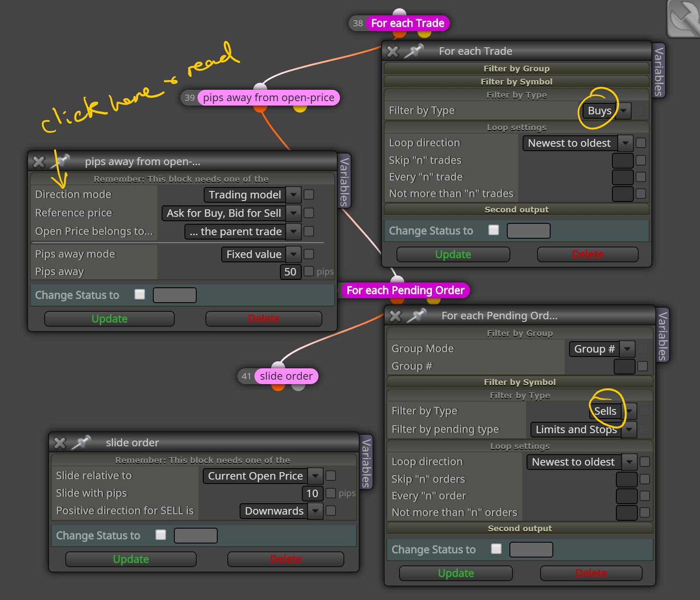The height and width of the screenshot is (600, 700).
Task: Pin the For each Pending Order panel
Action: tap(416, 316)
